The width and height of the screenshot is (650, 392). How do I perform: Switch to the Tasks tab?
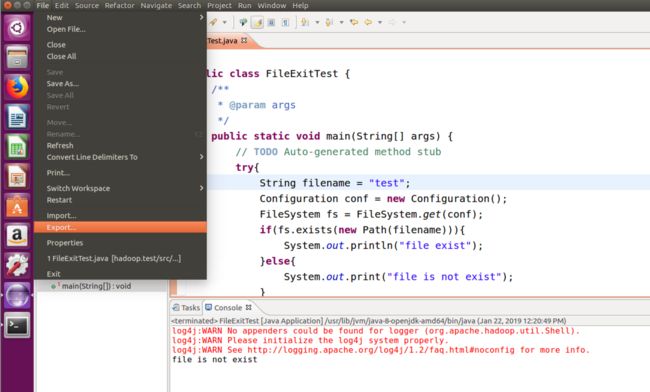(x=186, y=307)
